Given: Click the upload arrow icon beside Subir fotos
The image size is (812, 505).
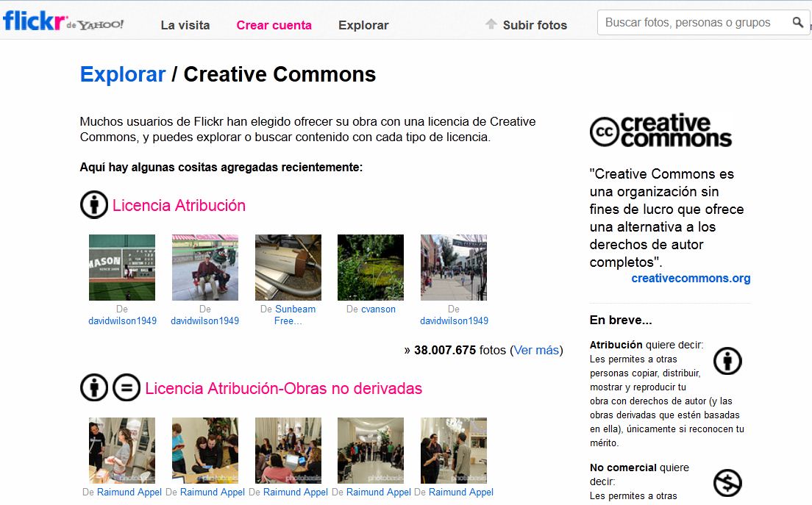Looking at the screenshot, I should (x=491, y=24).
